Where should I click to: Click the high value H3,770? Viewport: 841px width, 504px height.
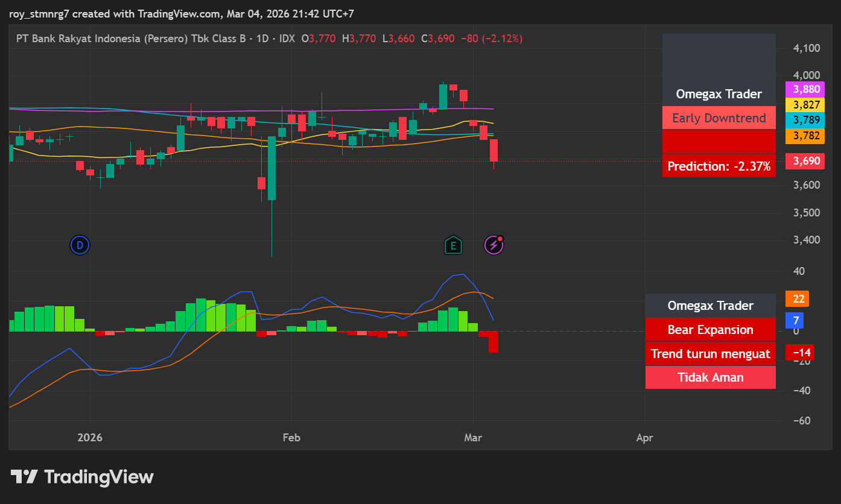pos(358,39)
